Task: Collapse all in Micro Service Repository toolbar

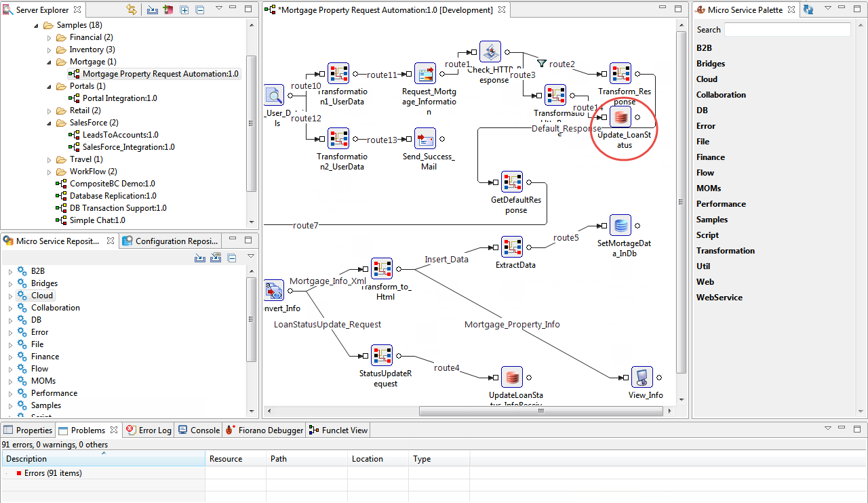Action: pyautogui.click(x=231, y=258)
